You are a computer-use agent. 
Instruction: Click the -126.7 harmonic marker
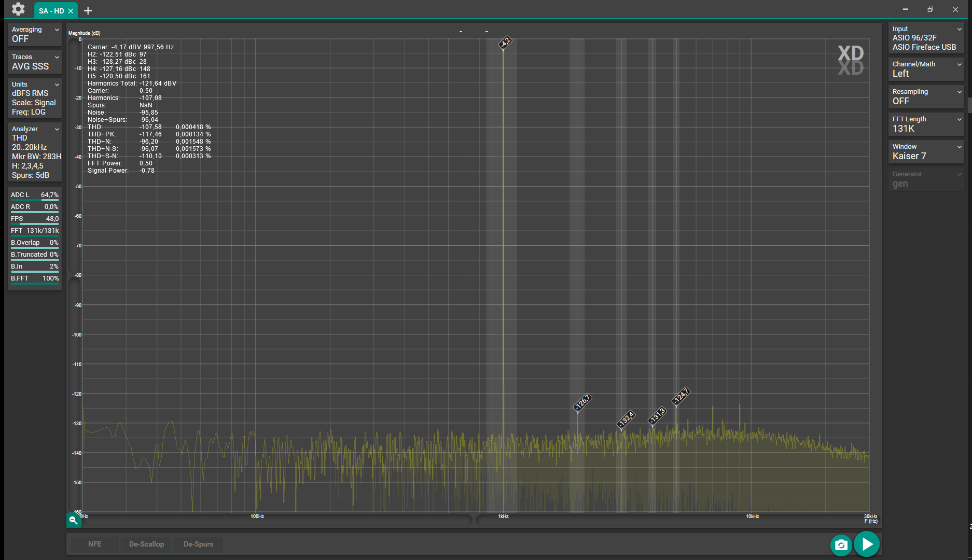583,402
